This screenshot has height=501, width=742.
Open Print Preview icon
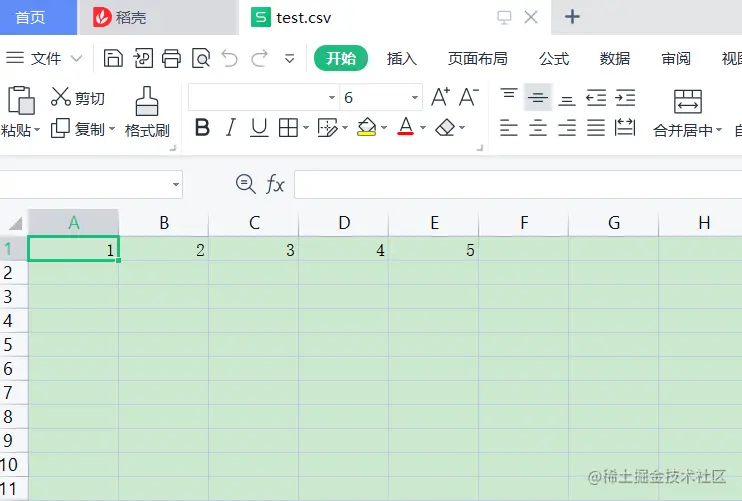(201, 59)
